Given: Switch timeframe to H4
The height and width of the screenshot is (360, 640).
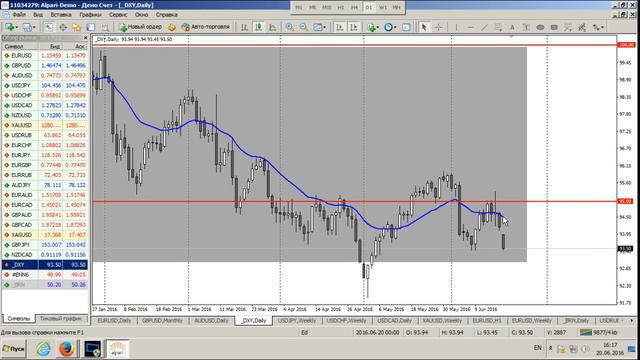Looking at the screenshot, I should pos(354,7).
